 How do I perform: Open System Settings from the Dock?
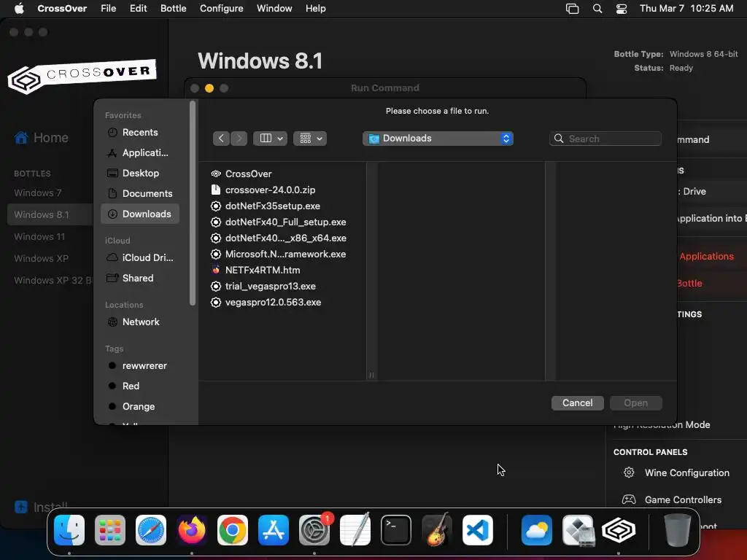[314, 530]
